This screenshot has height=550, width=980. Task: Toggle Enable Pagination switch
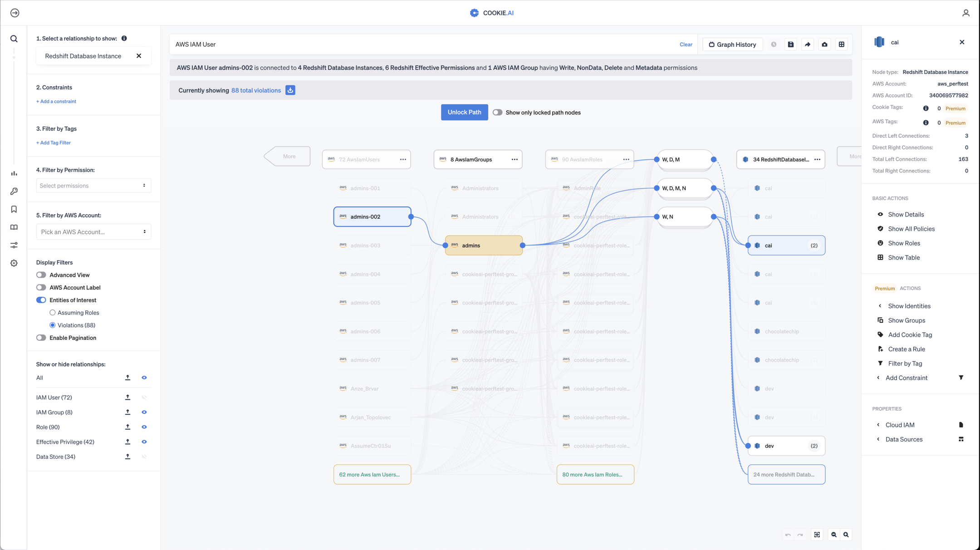41,338
